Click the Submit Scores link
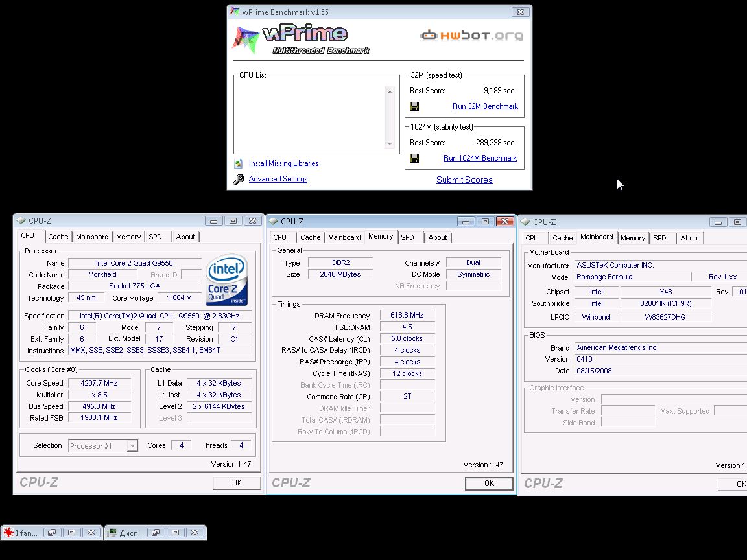Viewport: 747px width, 560px height. 464,180
